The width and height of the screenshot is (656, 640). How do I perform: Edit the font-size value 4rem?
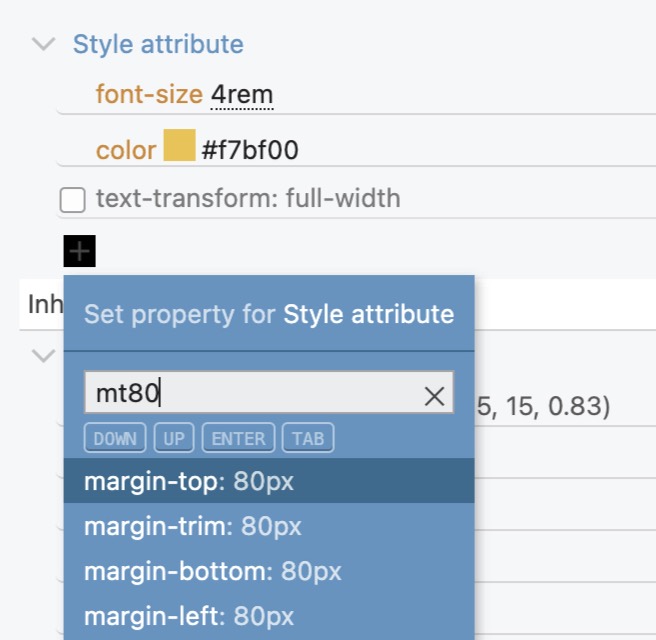pyautogui.click(x=242, y=95)
